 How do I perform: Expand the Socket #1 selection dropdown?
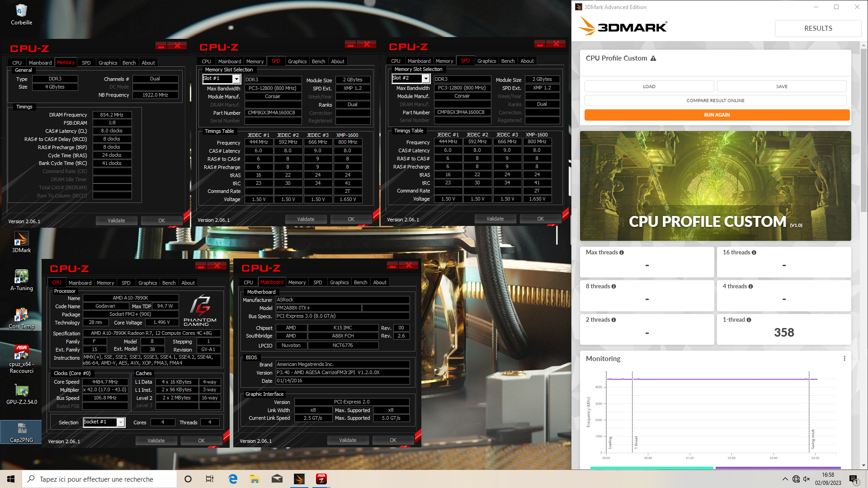[x=121, y=422]
